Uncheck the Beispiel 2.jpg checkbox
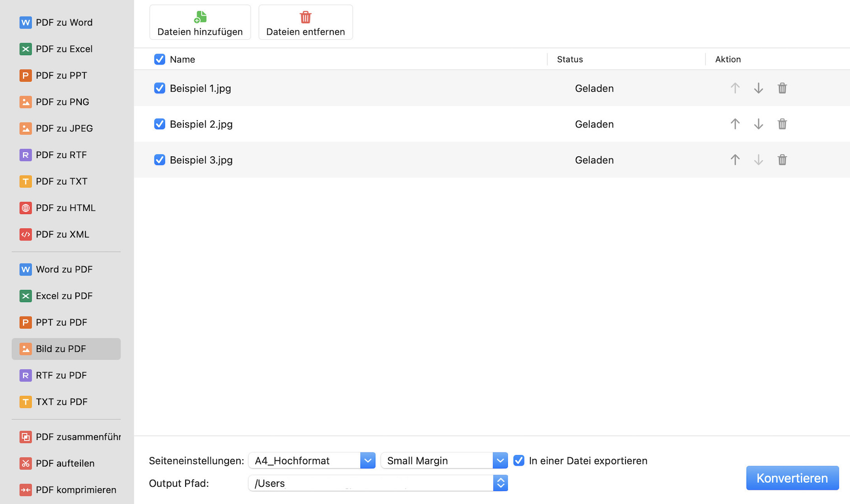The height and width of the screenshot is (504, 850). (159, 124)
